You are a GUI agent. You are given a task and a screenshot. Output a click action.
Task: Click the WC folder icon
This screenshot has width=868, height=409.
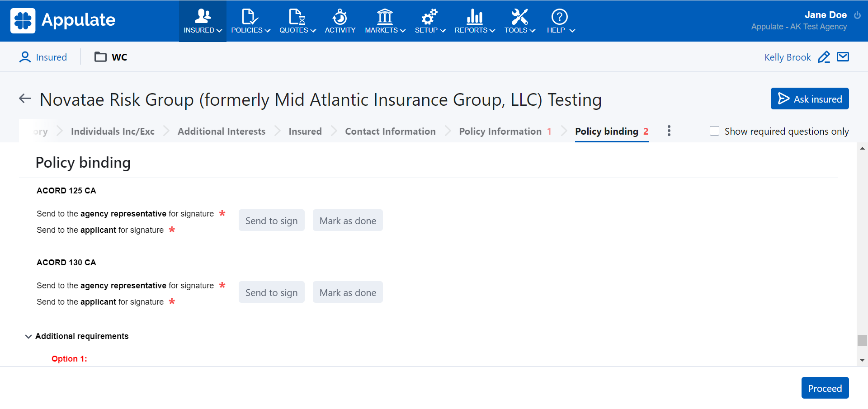coord(100,57)
